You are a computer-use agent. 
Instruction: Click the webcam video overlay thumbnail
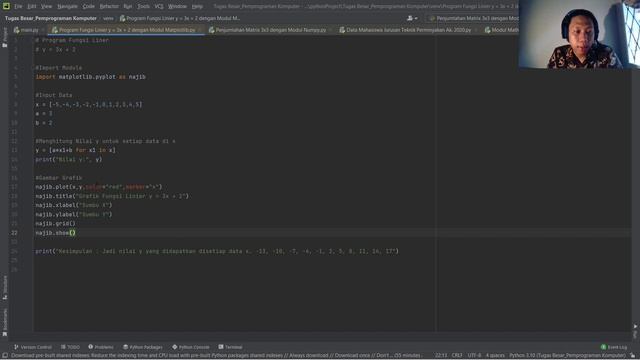click(579, 34)
